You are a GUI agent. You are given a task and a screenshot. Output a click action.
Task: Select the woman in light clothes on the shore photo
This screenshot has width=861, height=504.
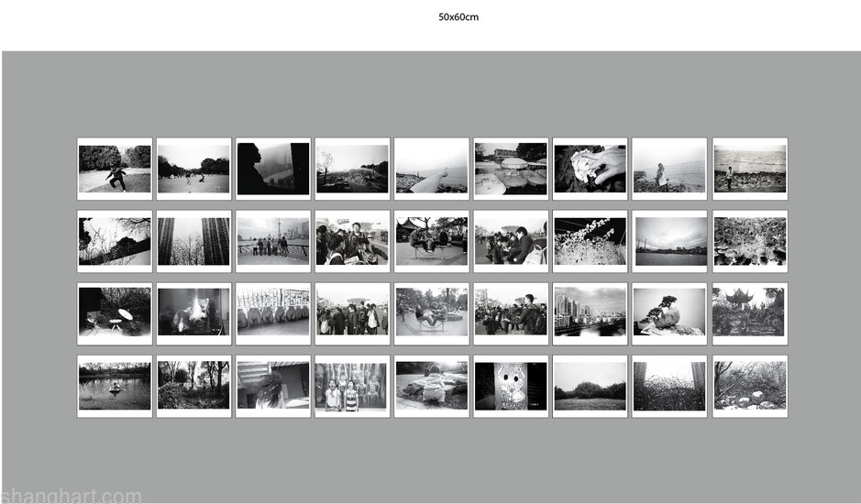point(668,169)
